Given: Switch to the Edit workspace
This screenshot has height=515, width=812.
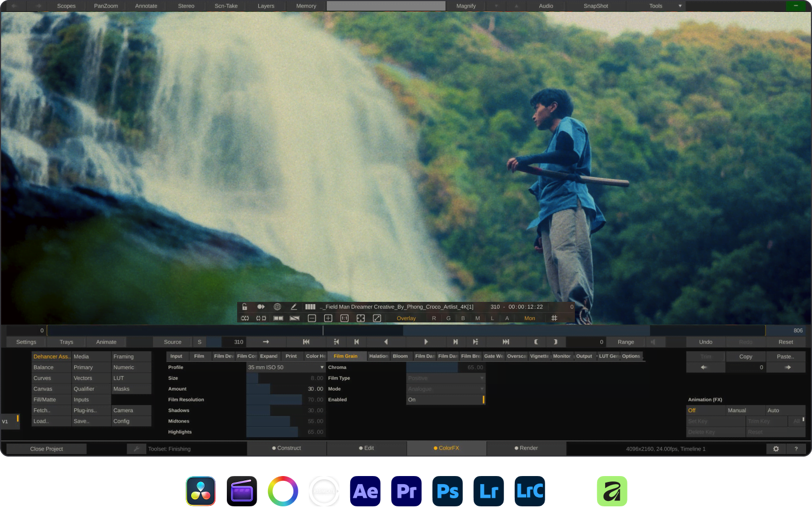Looking at the screenshot, I should (366, 448).
